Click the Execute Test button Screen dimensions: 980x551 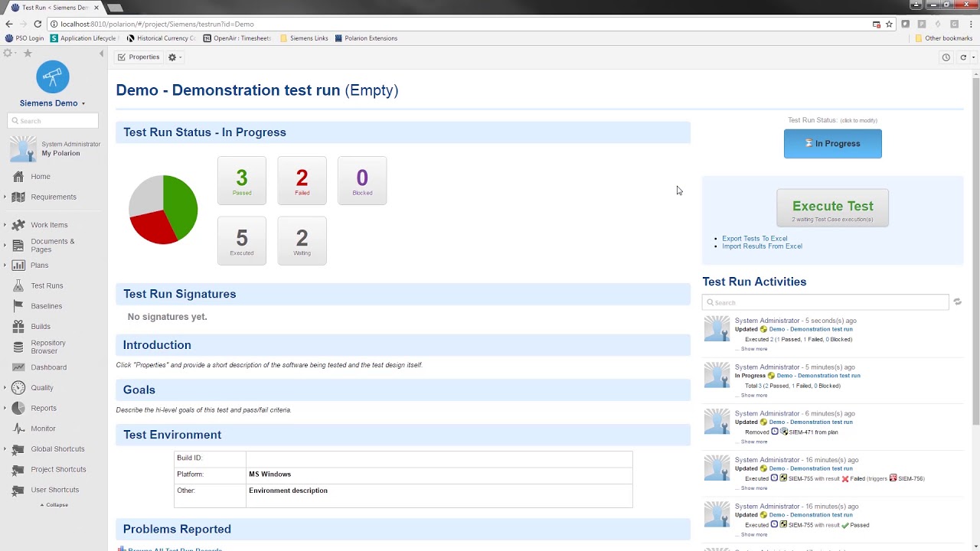click(x=832, y=208)
